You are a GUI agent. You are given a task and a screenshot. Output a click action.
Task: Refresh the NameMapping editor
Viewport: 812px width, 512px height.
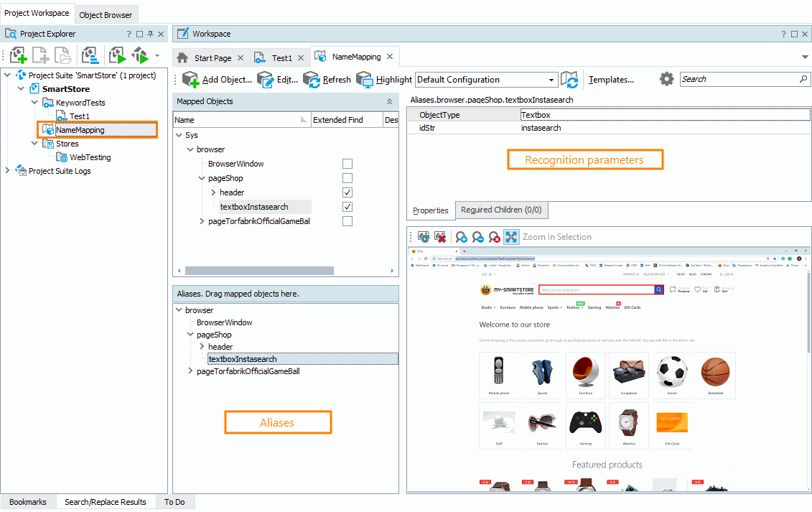coord(312,80)
